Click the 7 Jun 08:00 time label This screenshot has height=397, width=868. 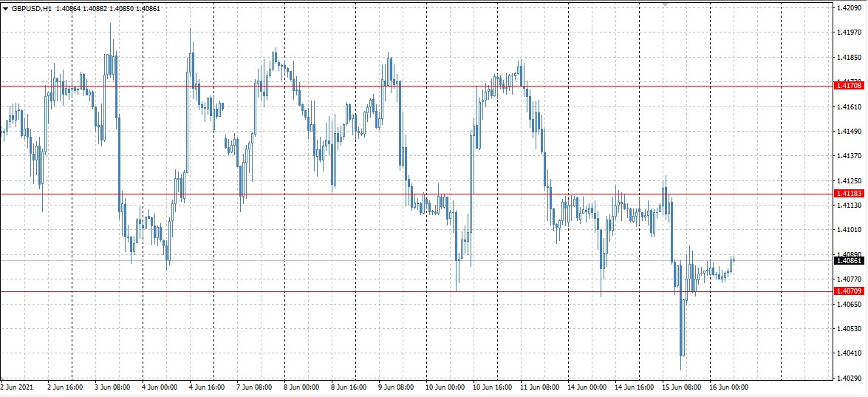pyautogui.click(x=255, y=387)
